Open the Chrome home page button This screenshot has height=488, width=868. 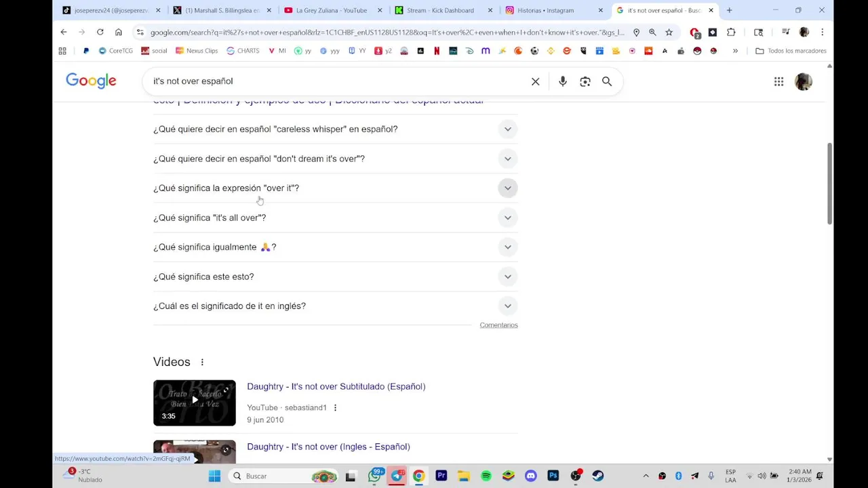click(118, 32)
